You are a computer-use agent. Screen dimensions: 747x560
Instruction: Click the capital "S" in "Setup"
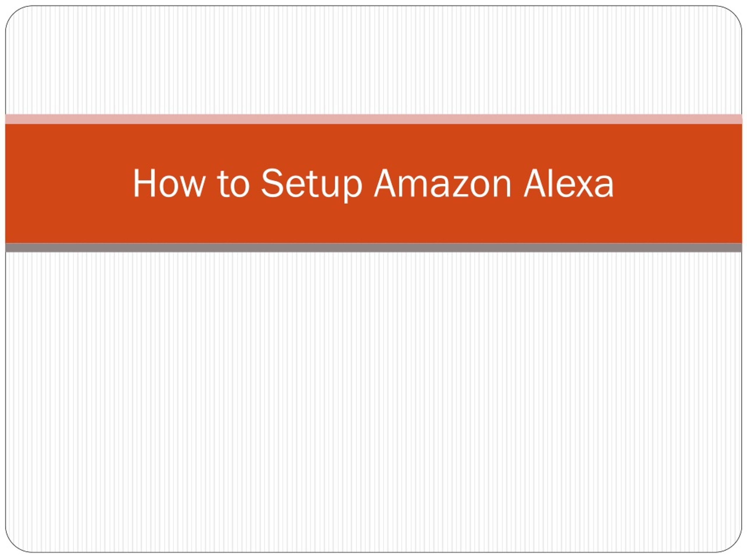click(x=272, y=183)
